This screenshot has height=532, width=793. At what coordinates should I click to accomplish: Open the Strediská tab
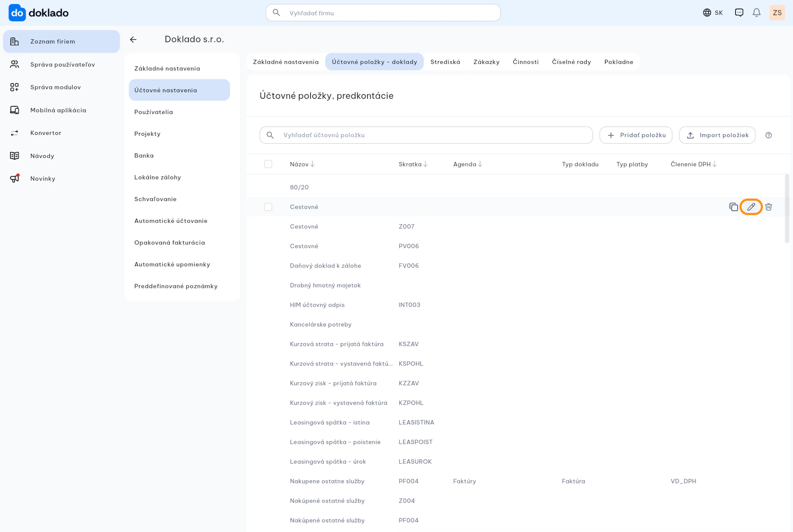point(445,62)
